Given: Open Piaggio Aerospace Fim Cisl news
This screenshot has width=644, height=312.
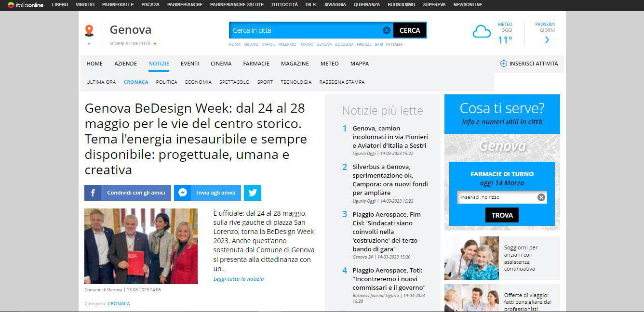Looking at the screenshot, I should [x=387, y=232].
